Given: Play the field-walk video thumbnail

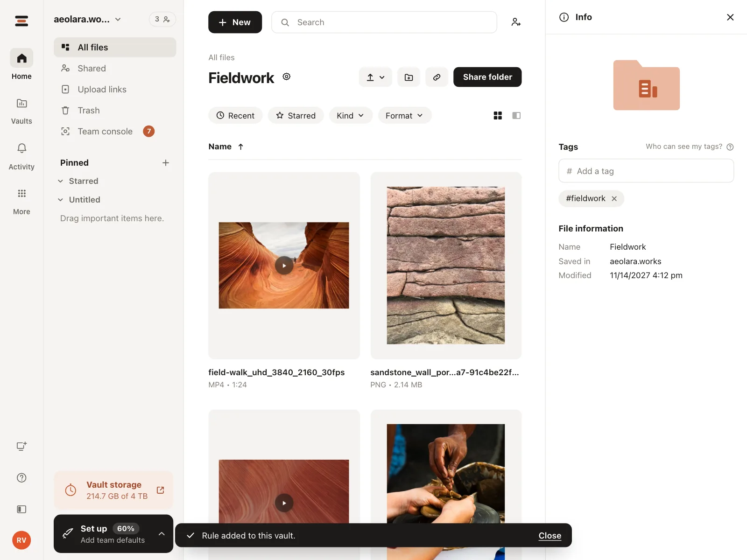Looking at the screenshot, I should pyautogui.click(x=284, y=266).
